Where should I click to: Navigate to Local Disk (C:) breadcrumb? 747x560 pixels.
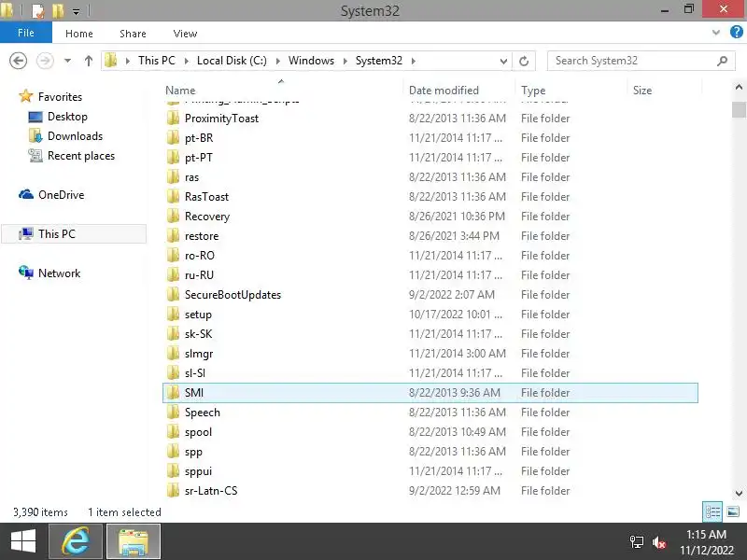click(x=232, y=61)
